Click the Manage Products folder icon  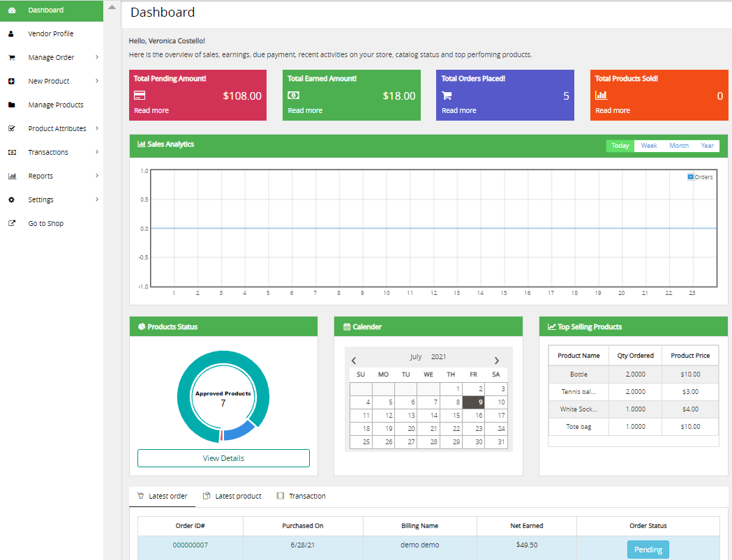click(11, 105)
